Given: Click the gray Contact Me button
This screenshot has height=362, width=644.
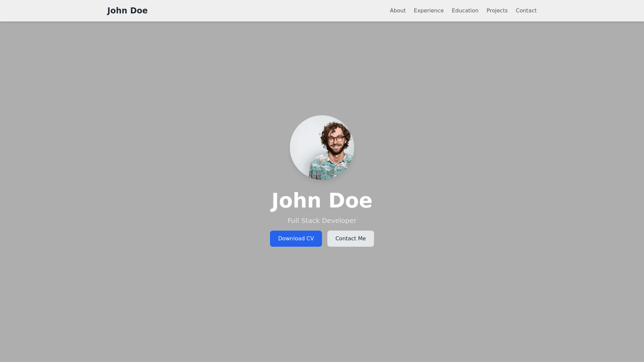Looking at the screenshot, I should [x=350, y=239].
